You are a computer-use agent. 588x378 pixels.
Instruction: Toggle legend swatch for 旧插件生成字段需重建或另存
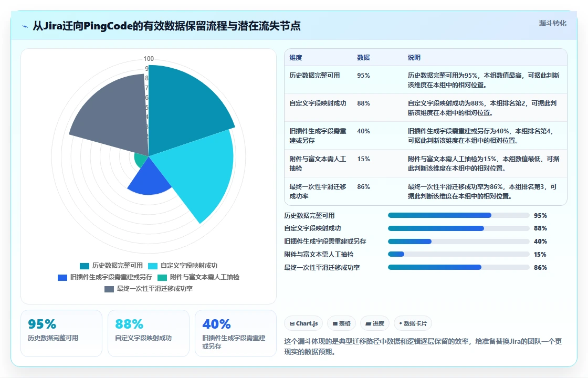62,278
